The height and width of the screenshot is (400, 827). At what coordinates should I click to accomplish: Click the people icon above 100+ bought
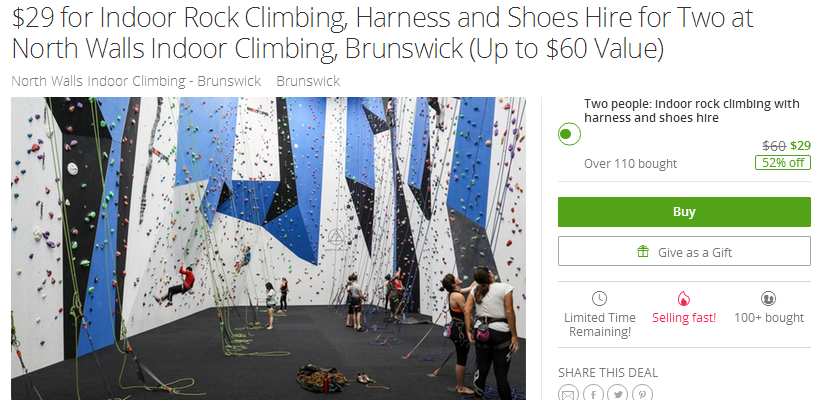click(x=768, y=299)
